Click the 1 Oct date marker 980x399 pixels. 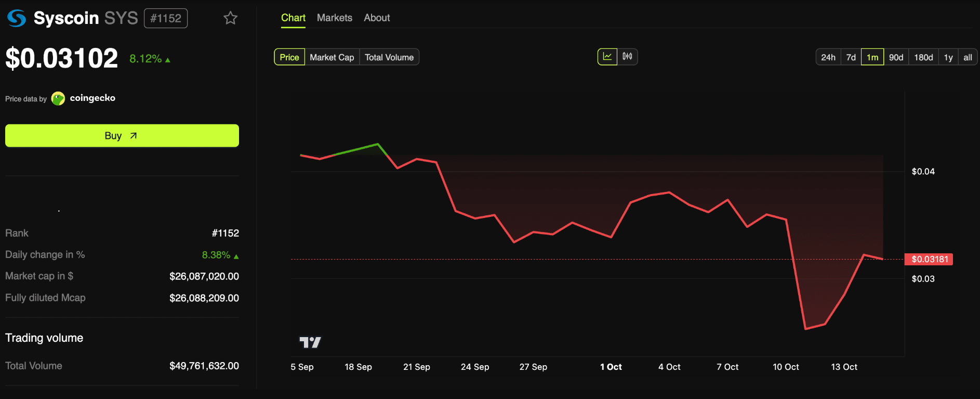coord(611,367)
